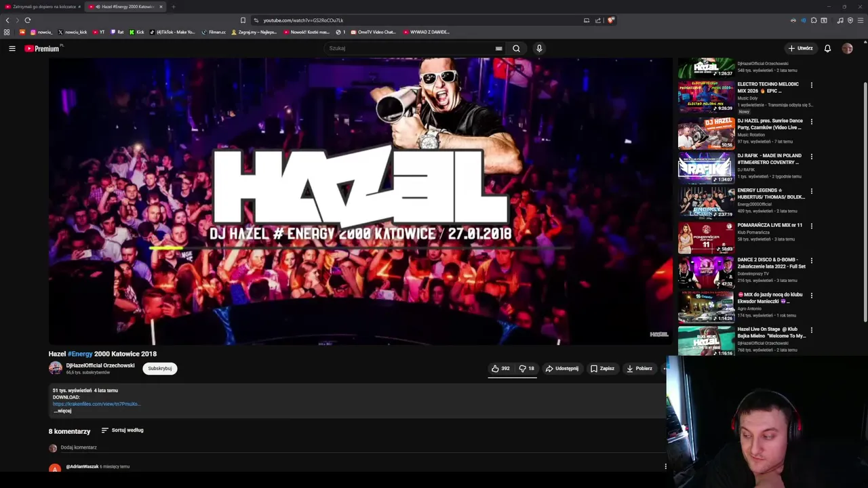Go to YouTube Premium home logo
This screenshot has width=868, height=488.
tap(42, 48)
